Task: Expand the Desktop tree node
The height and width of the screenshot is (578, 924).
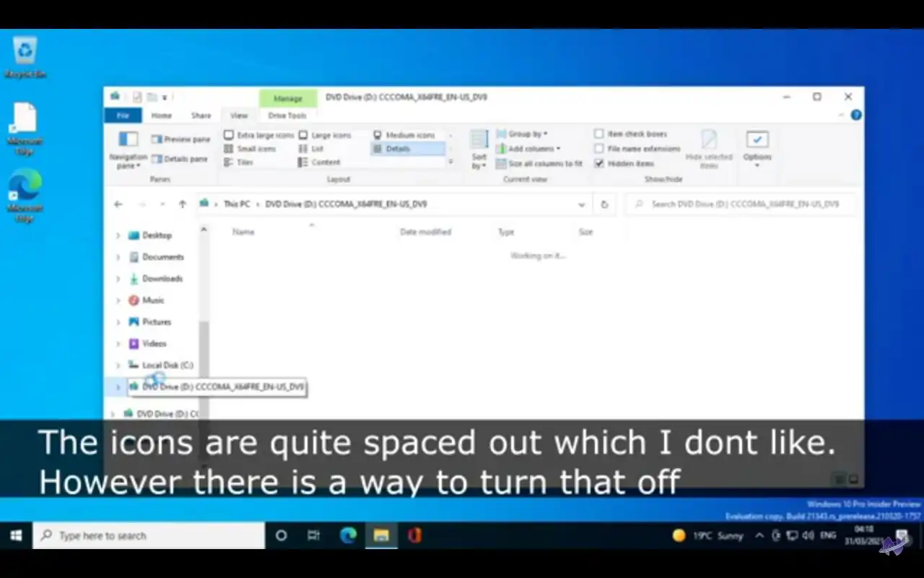Action: tap(118, 236)
